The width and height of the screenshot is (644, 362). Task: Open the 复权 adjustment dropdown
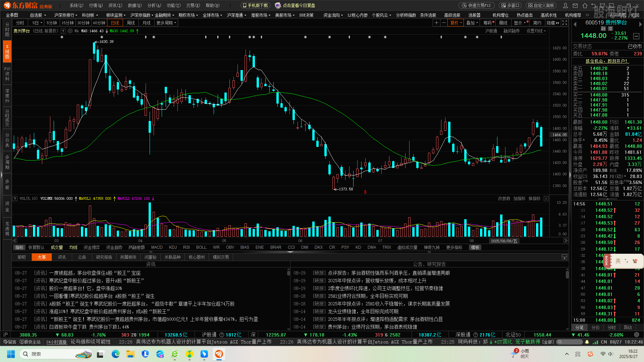click(x=456, y=23)
